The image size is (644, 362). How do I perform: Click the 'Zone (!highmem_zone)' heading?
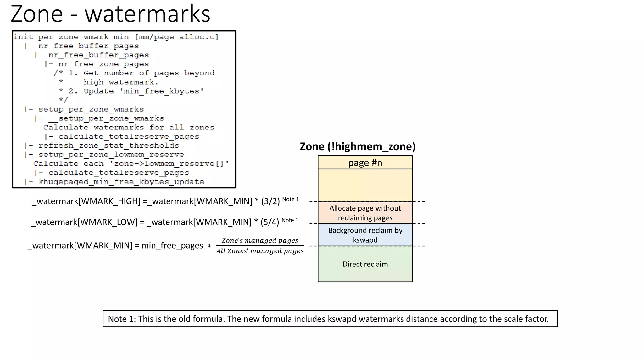tap(358, 146)
